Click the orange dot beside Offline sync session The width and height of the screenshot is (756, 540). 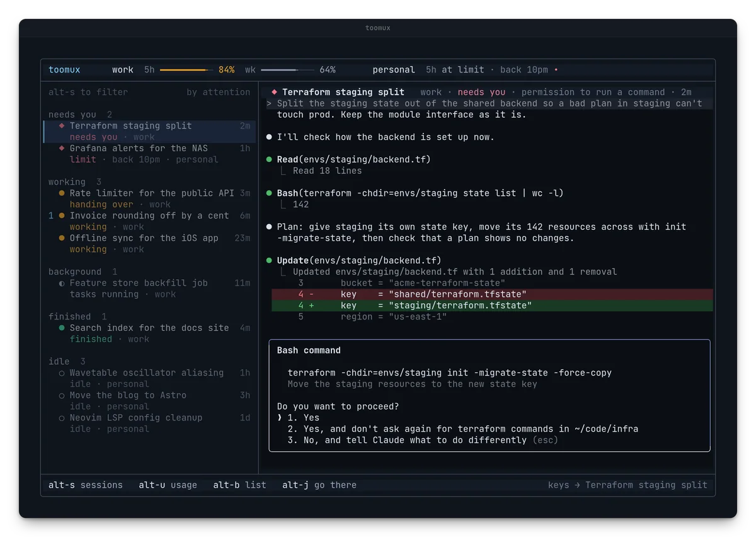pyautogui.click(x=62, y=238)
